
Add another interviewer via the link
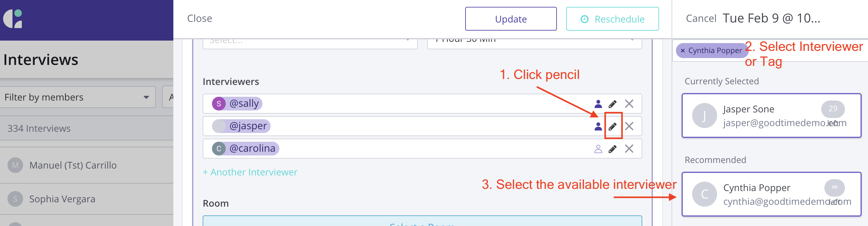(x=250, y=172)
